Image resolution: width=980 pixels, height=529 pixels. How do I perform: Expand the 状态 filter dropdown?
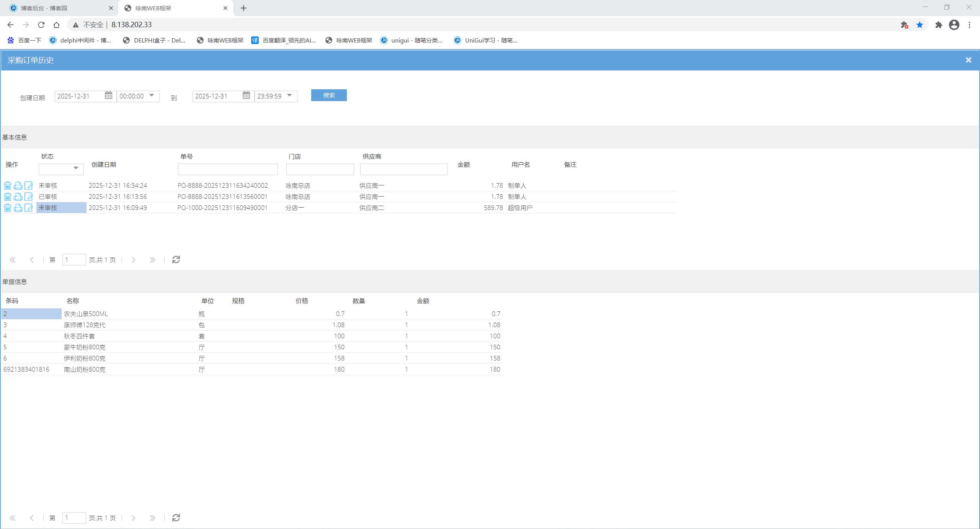(x=76, y=168)
